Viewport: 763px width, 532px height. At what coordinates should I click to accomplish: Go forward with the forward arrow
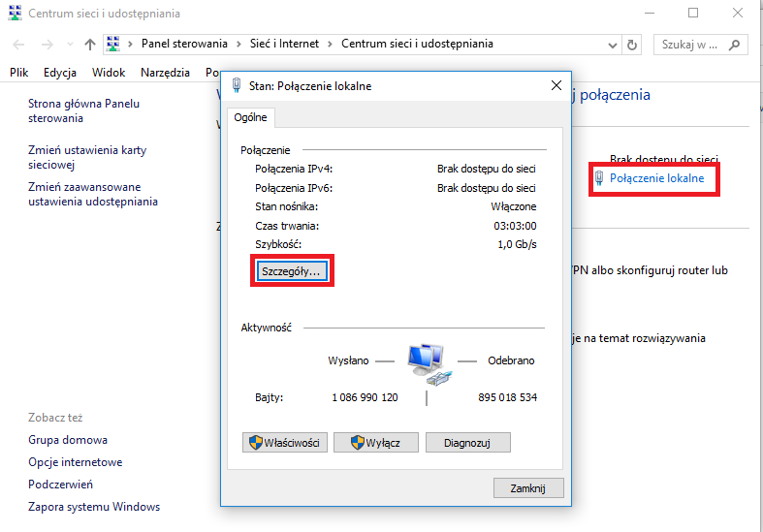pos(48,45)
